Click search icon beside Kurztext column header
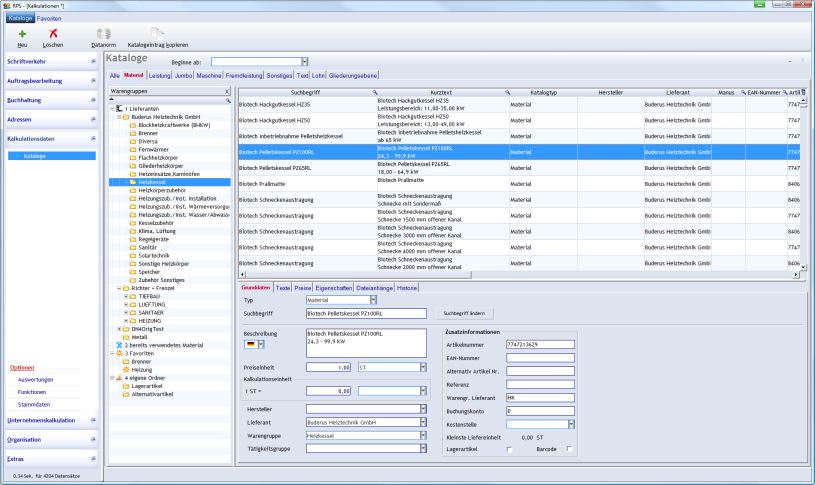815x485 pixels. pyautogui.click(x=507, y=93)
